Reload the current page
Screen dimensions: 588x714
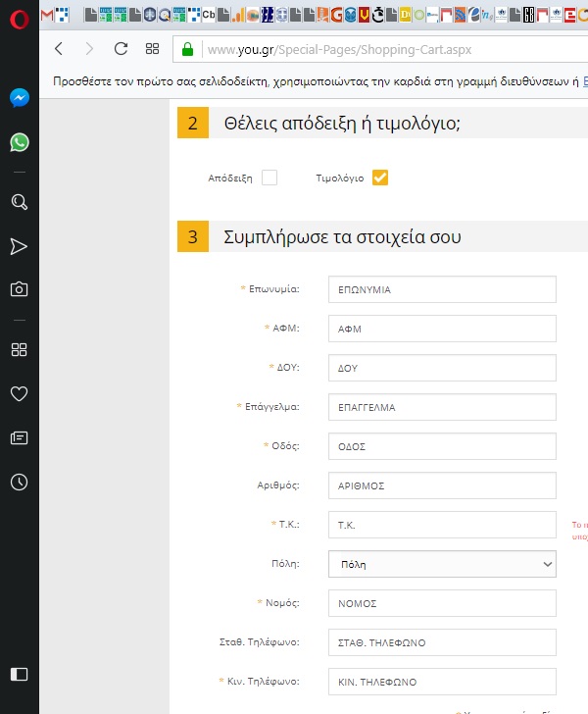[x=121, y=49]
